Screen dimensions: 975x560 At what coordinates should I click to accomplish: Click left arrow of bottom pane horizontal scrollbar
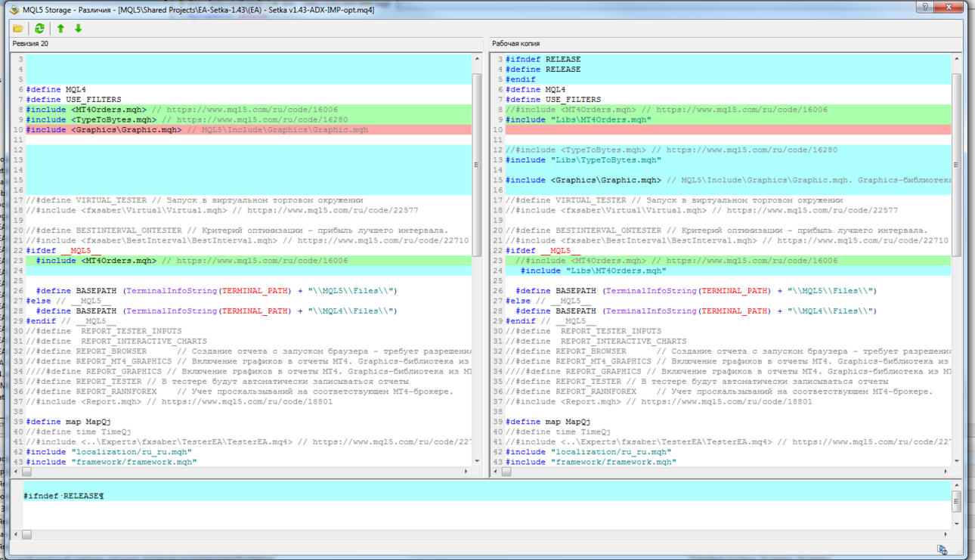click(x=16, y=534)
